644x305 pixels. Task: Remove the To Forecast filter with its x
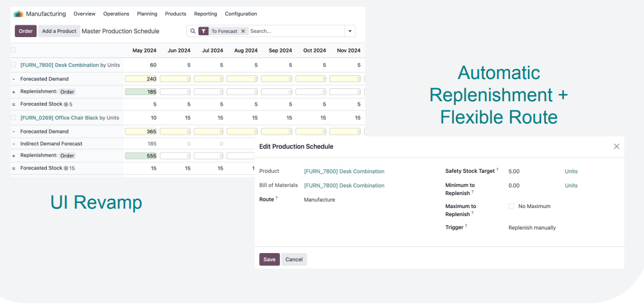242,31
